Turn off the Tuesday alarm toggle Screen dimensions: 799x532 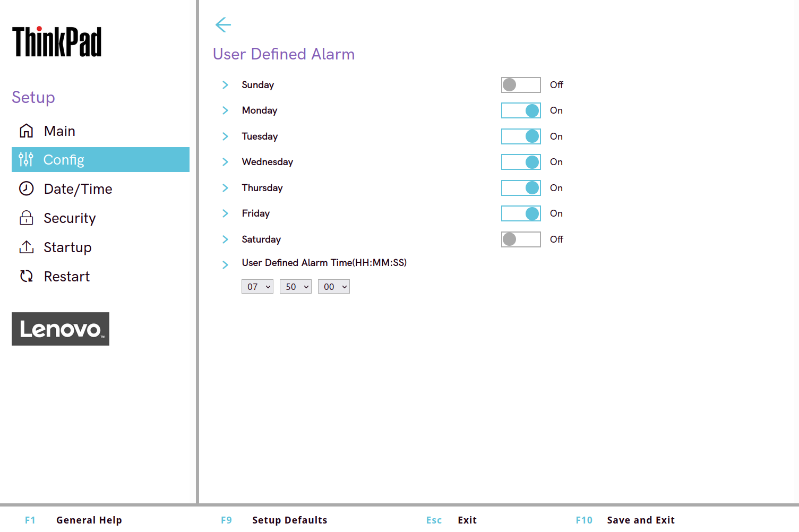[x=521, y=136]
